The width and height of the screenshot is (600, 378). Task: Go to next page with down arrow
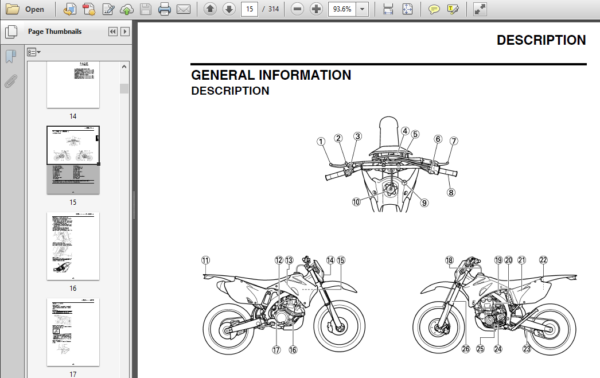pos(229,9)
